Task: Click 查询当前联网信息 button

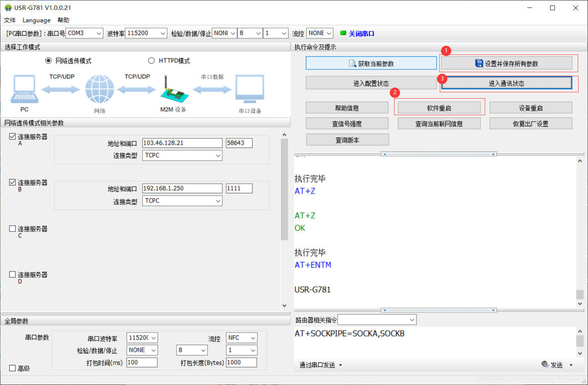Action: [439, 123]
